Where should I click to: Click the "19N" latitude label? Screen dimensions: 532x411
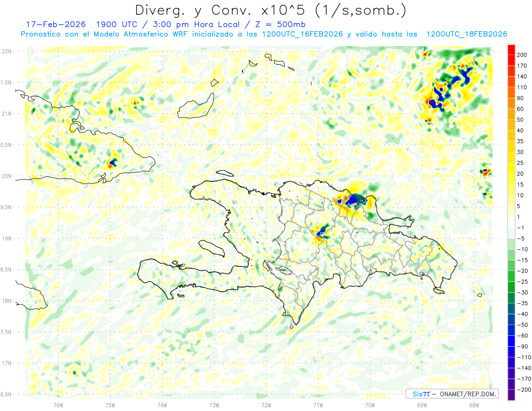[6, 239]
